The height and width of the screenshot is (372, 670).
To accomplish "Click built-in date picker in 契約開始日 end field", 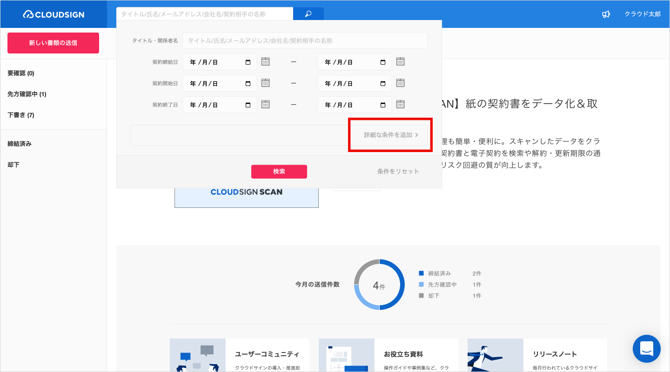I will point(383,84).
